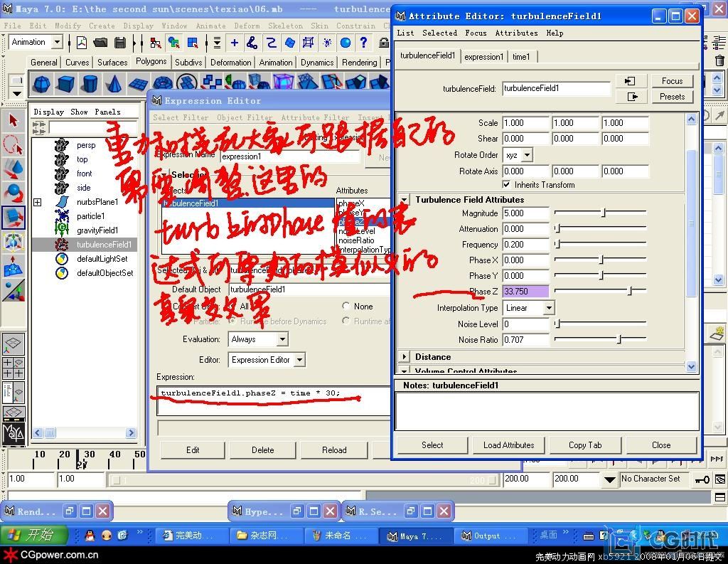Switch to the time1 tab

coord(521,57)
